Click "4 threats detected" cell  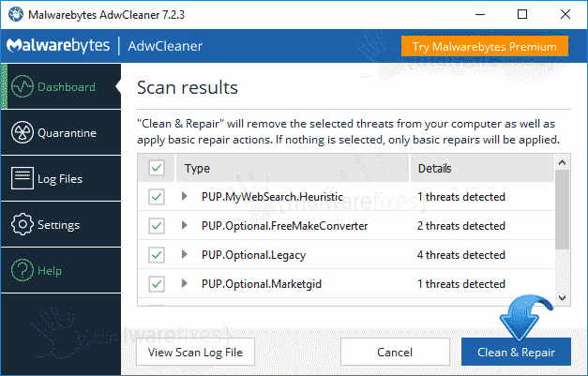click(x=461, y=255)
